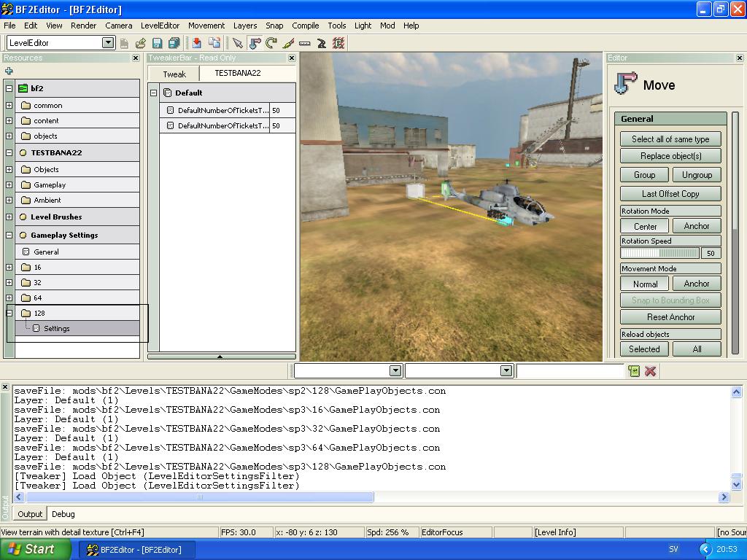The width and height of the screenshot is (747, 560).
Task: Click the Save All toolbar icon
Action: pyautogui.click(x=174, y=43)
